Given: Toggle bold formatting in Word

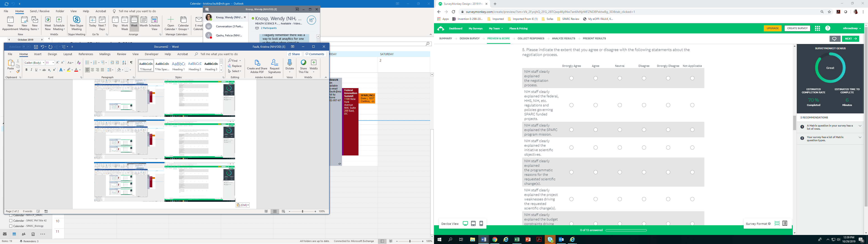Looking at the screenshot, I should [26, 70].
